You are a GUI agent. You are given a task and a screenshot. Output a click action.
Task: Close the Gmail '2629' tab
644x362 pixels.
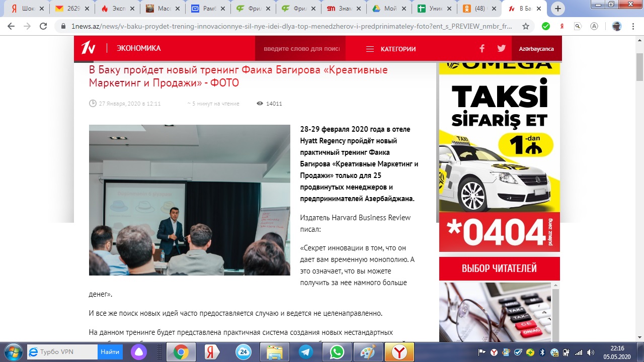[x=87, y=9]
